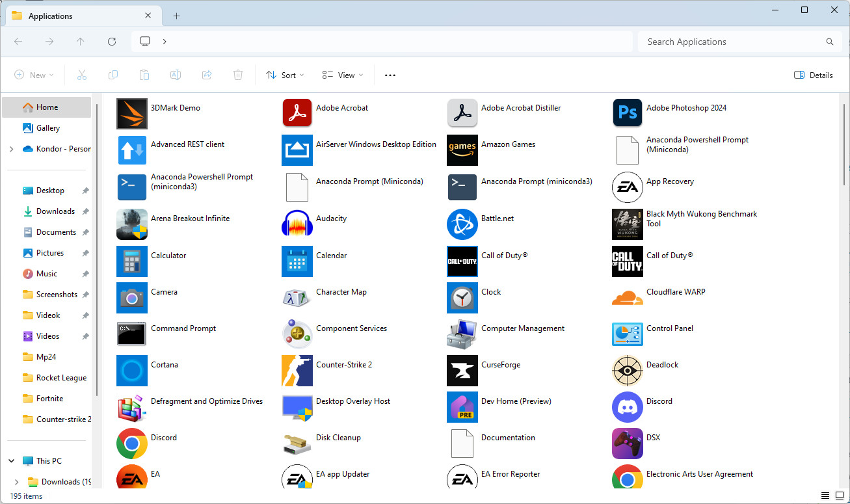850x504 pixels.
Task: Open the Disk Cleanup icon
Action: [297, 444]
